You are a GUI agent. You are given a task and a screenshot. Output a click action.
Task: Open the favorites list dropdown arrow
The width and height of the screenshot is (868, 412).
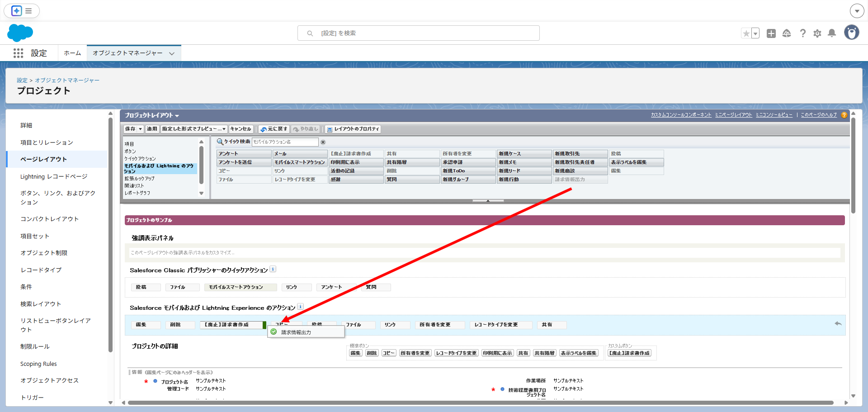755,33
